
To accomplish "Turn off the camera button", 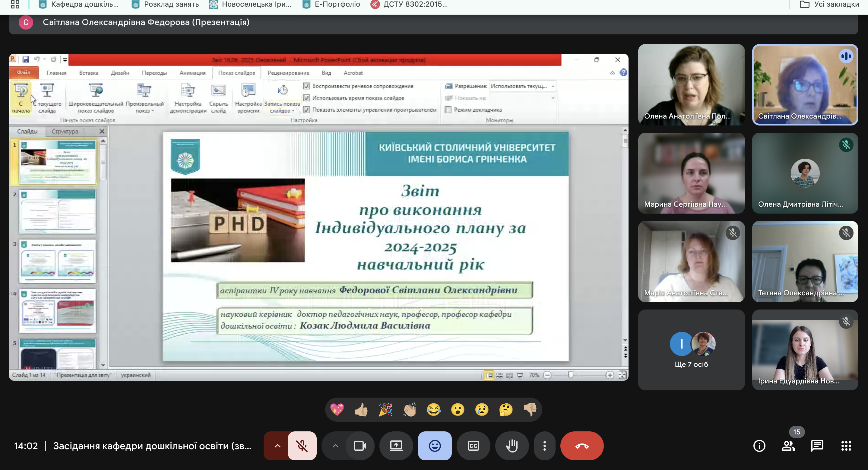I will coord(360,446).
